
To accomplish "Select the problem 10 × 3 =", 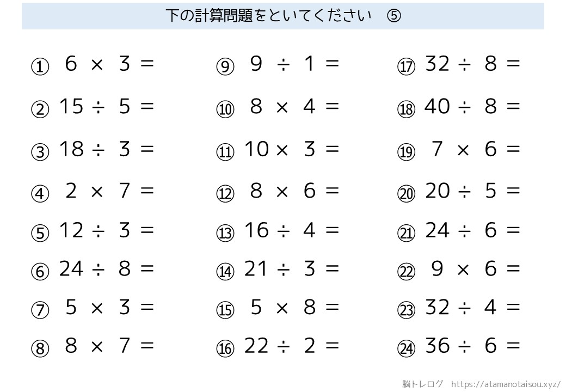I will [292, 149].
